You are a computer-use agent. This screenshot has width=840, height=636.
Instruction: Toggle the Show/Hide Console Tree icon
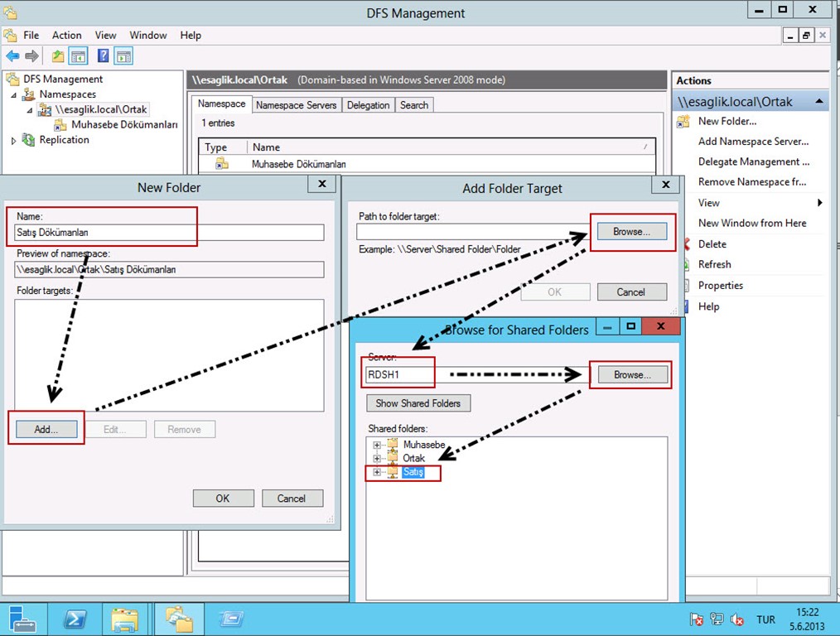tap(79, 56)
